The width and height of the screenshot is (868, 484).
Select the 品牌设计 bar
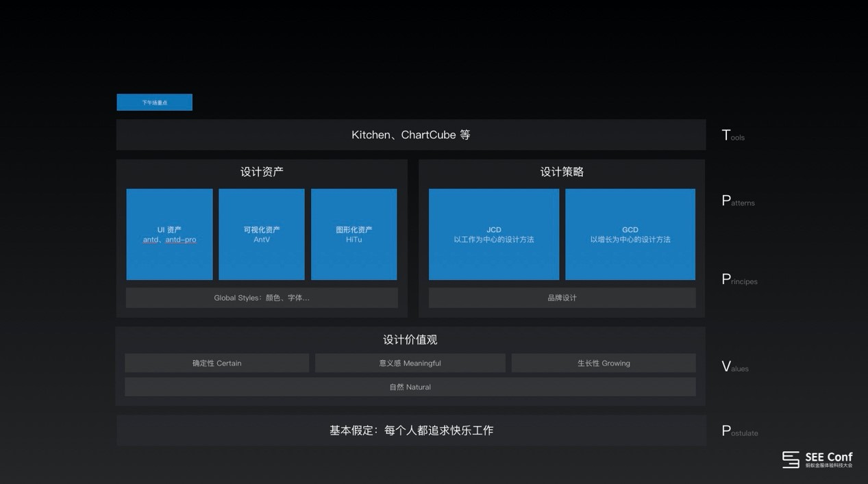562,298
